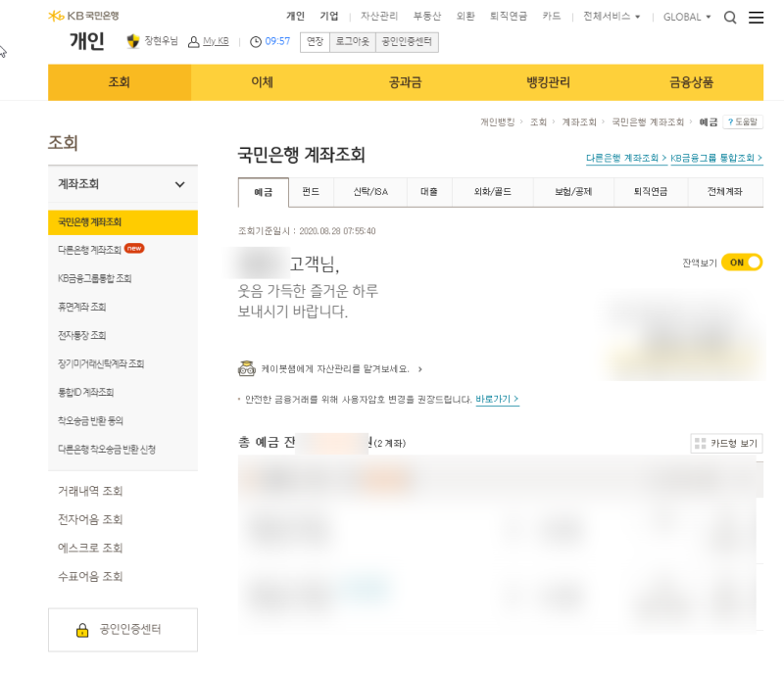Click the My KB person icon
The image size is (784, 673).
[193, 42]
